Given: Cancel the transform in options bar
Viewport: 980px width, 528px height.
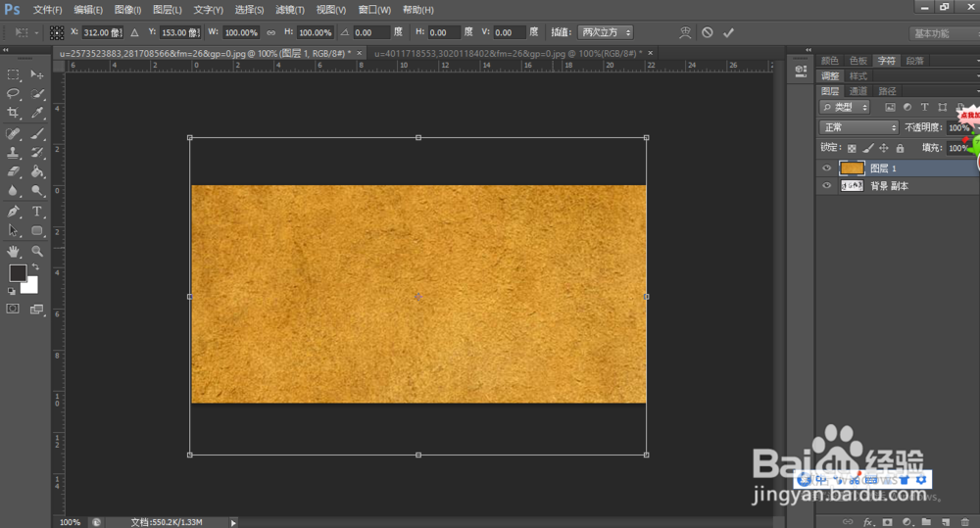Looking at the screenshot, I should [707, 32].
